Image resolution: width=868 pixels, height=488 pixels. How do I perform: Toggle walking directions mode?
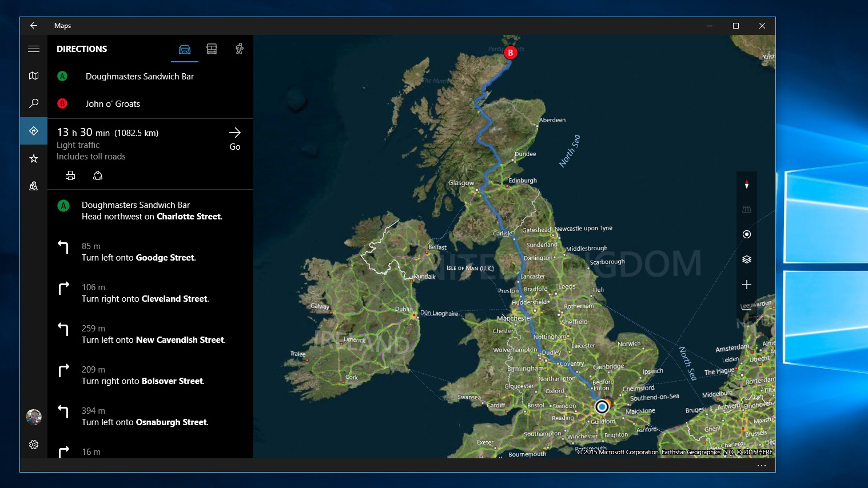pyautogui.click(x=240, y=49)
